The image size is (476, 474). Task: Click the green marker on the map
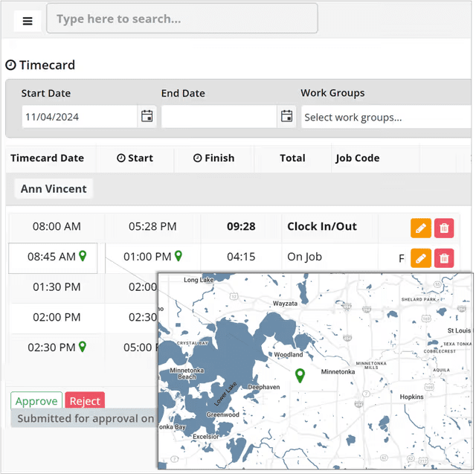point(300,376)
